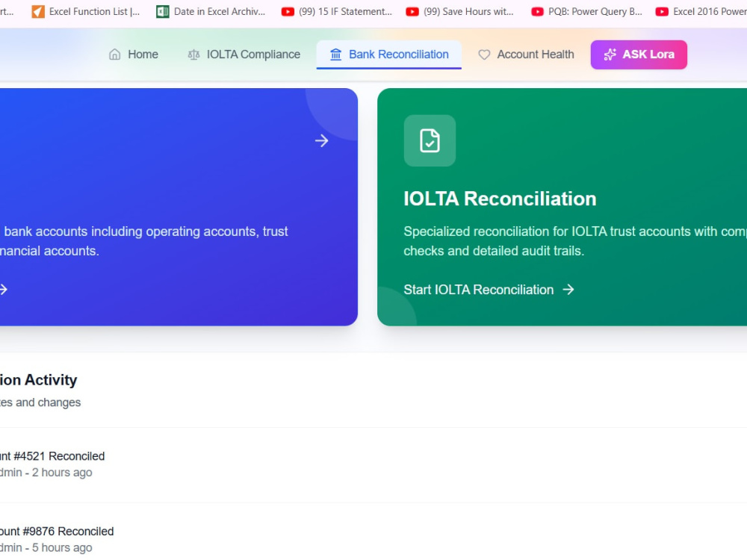The width and height of the screenshot is (747, 560).
Task: Open the Excel 2016 Power bookmark
Action: point(701,11)
